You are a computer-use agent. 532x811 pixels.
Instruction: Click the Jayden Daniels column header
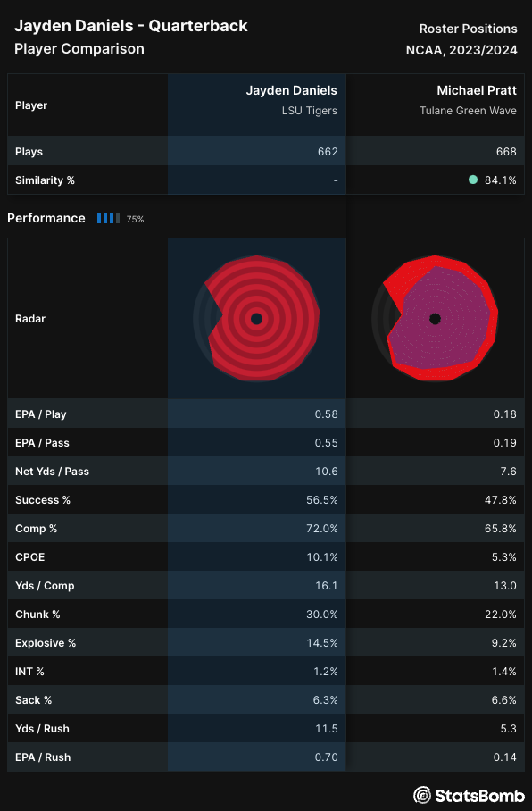292,90
